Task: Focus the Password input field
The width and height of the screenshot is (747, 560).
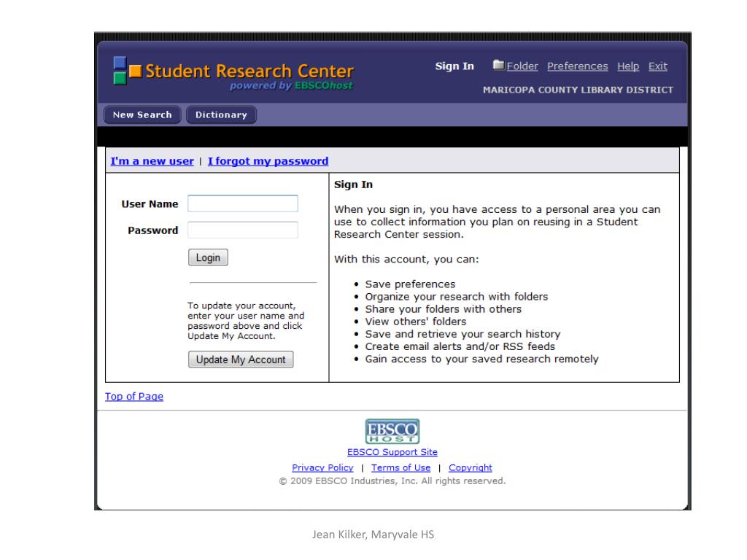Action: pyautogui.click(x=243, y=230)
